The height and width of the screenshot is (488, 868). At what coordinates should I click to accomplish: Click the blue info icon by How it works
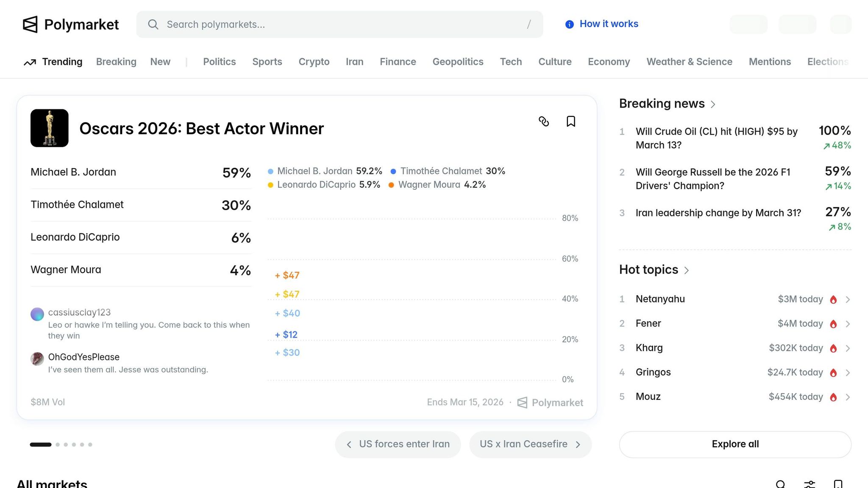click(x=570, y=25)
